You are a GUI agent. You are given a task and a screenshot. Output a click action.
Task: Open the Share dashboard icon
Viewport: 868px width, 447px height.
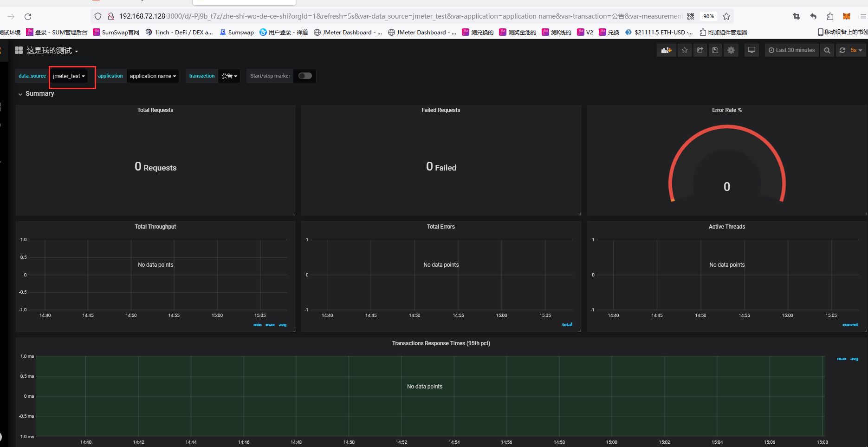pos(700,50)
